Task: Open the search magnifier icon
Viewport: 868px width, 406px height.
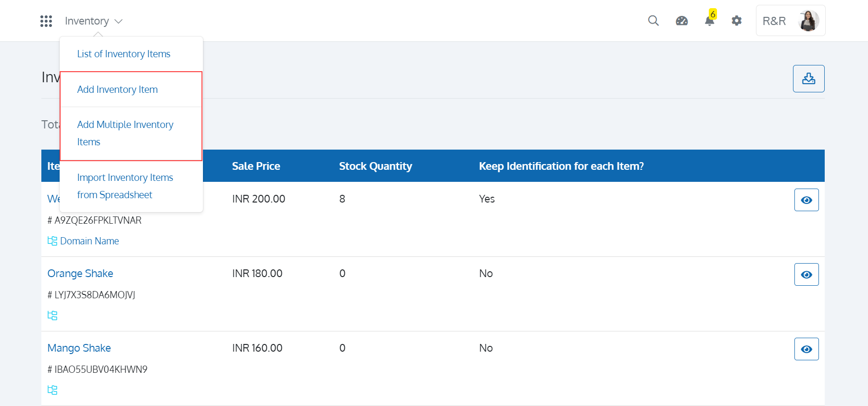Action: click(x=653, y=21)
